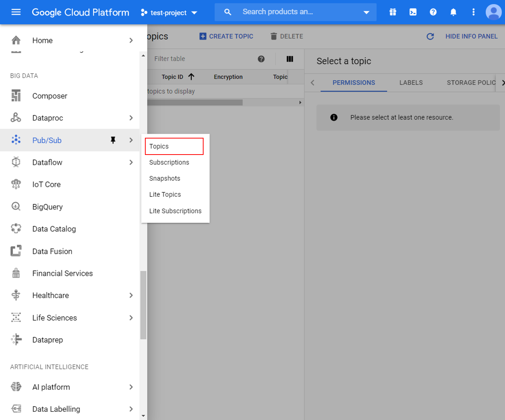Click the IoT Core icon
The image size is (505, 420).
tap(16, 184)
